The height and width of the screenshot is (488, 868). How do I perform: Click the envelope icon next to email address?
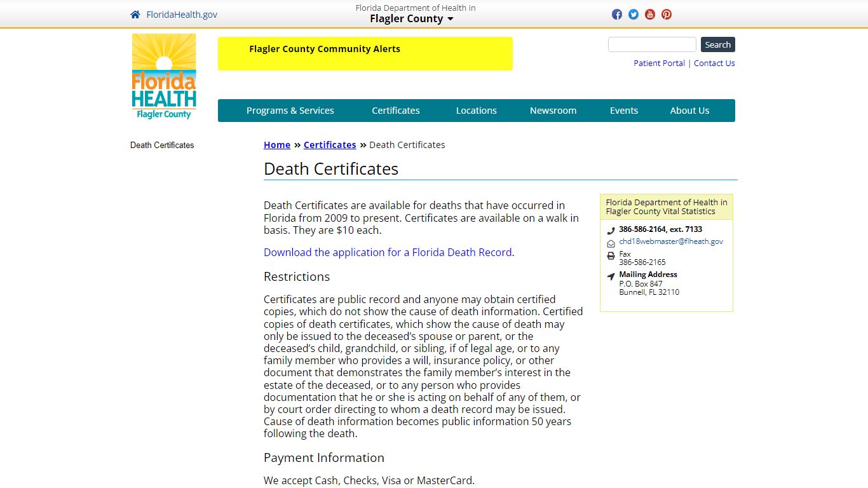611,243
